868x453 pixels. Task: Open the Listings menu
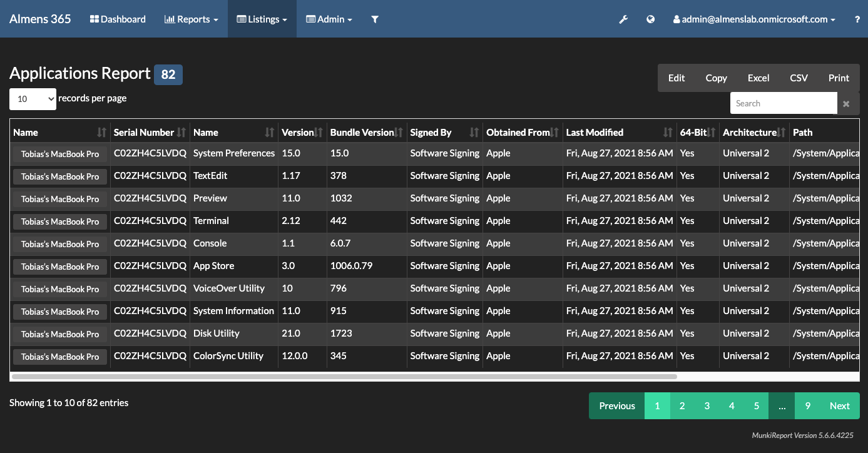262,19
